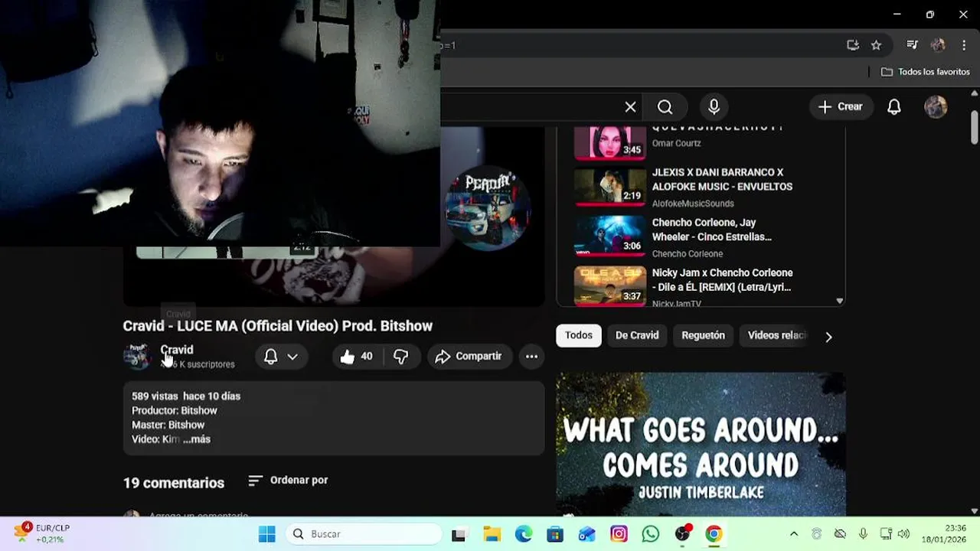Open What Goes Around Justin Timberlake thumbnail
Screen dimensions: 980x551
(701, 445)
